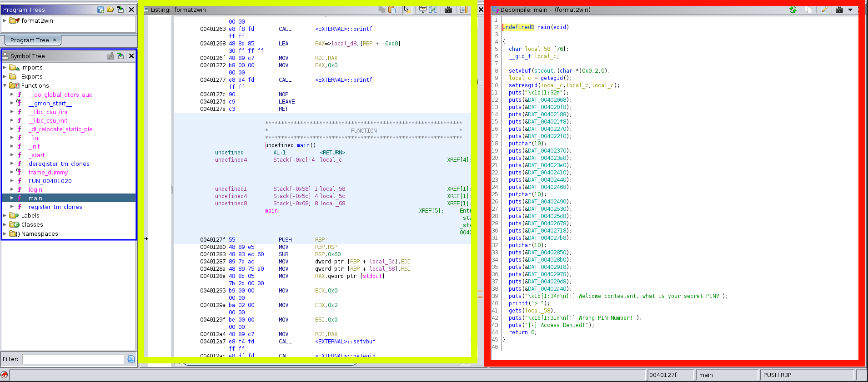Toggle the navigation arrow icon in the Symbol Tree header
The image size is (868, 382).
[120, 56]
